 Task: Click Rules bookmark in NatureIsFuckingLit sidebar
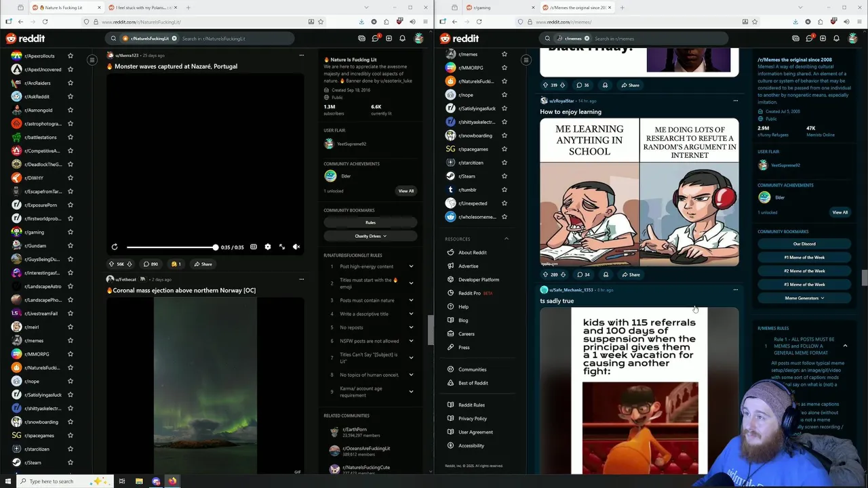pos(370,222)
